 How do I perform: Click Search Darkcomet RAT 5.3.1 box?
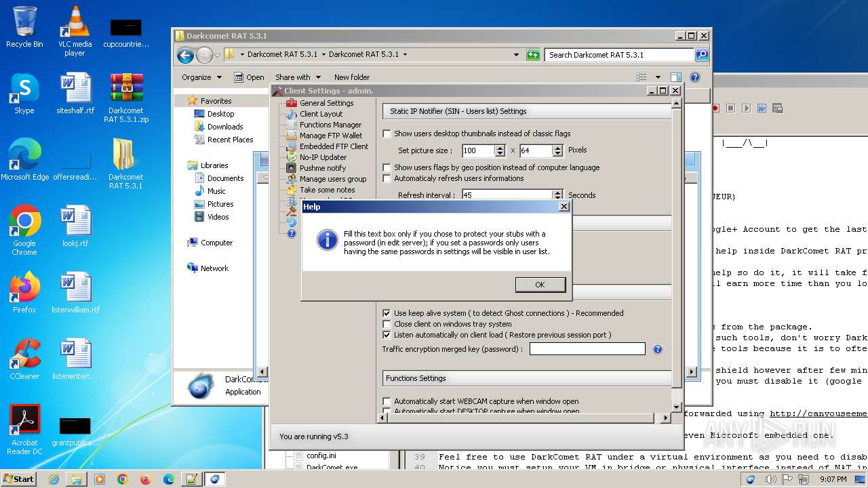click(620, 55)
